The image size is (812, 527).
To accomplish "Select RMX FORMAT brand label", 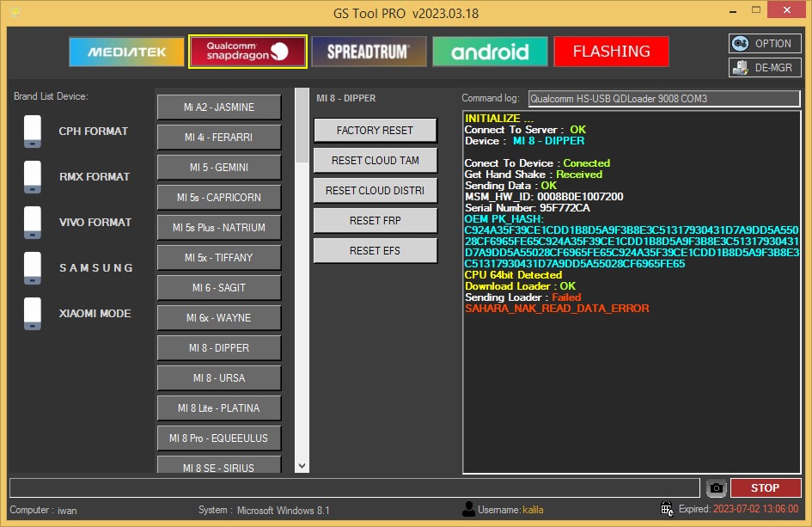I will (95, 177).
